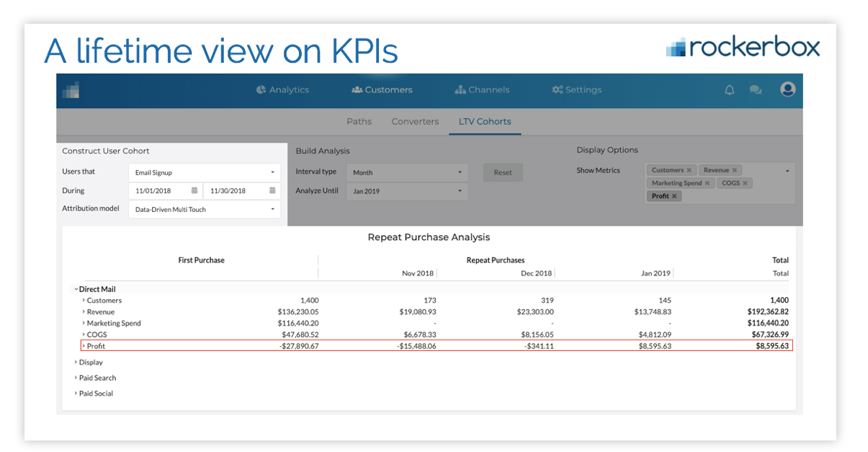Image resolution: width=868 pixels, height=452 pixels.
Task: Click the Rockerbox logo in navigation bar
Action: [x=71, y=90]
